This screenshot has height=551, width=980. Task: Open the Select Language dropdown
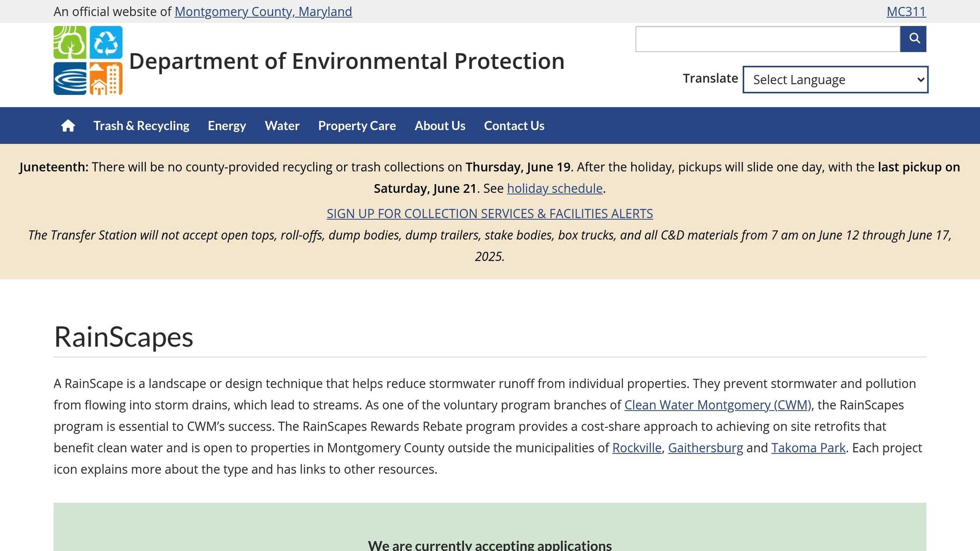pos(835,79)
